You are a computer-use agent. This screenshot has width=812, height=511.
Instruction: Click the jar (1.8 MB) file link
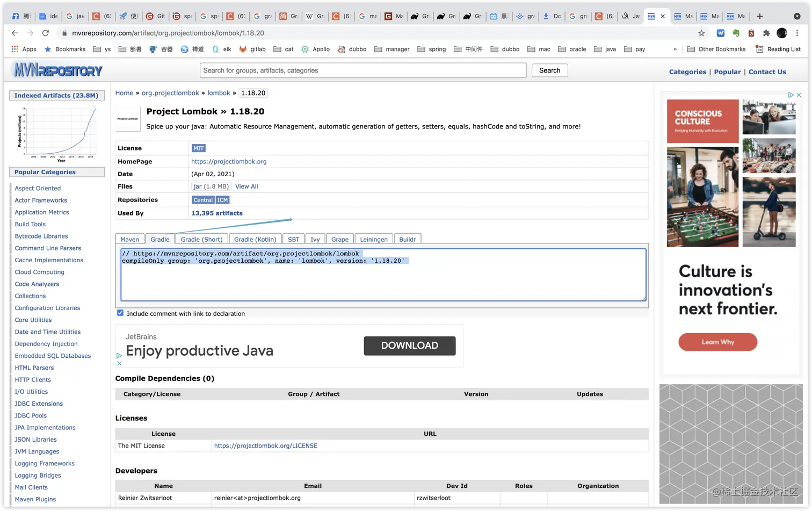pyautogui.click(x=211, y=186)
